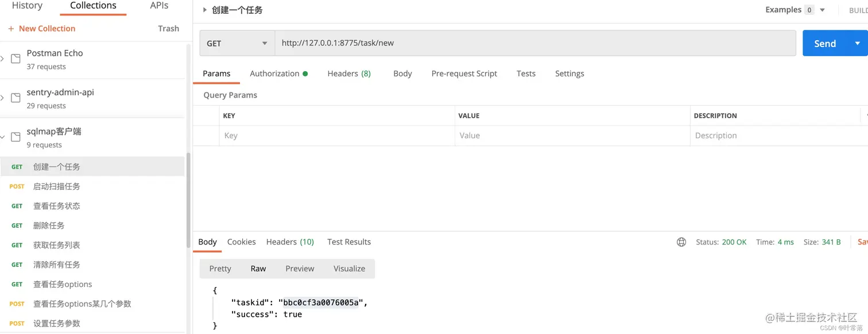Switch to the Collections tab
The image size is (868, 334).
click(x=93, y=6)
